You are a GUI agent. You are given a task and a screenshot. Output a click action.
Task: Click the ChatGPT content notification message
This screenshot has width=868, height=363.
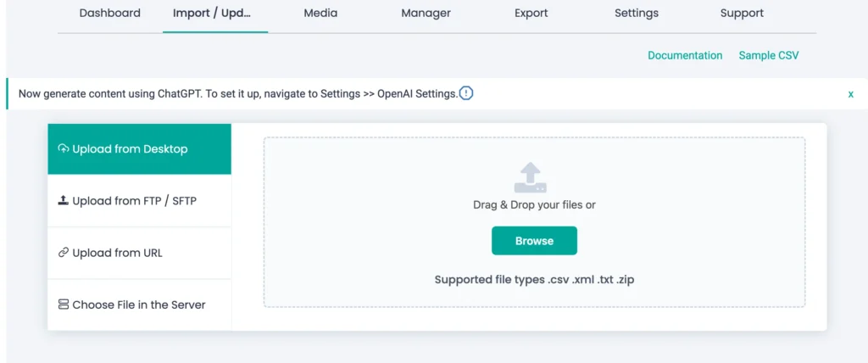(x=237, y=93)
